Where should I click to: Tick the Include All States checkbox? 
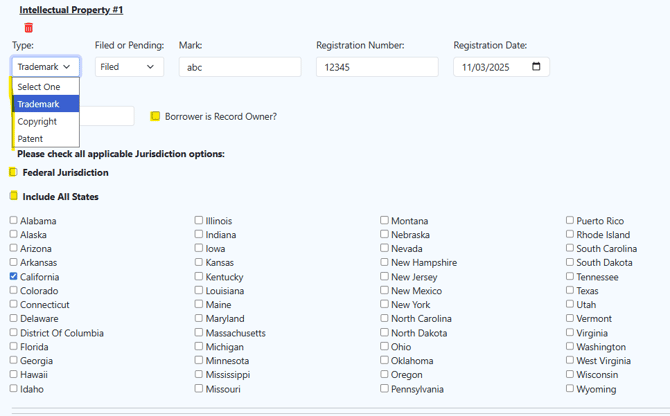pyautogui.click(x=14, y=196)
